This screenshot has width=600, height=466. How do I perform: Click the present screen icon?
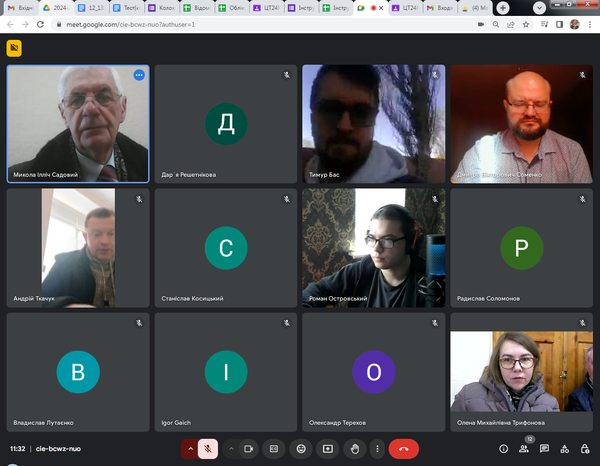(327, 449)
